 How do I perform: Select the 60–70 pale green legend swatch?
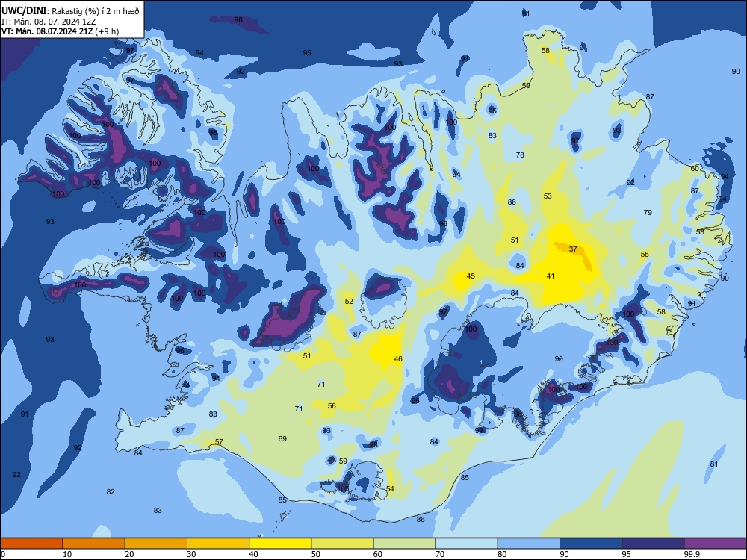pos(404,544)
